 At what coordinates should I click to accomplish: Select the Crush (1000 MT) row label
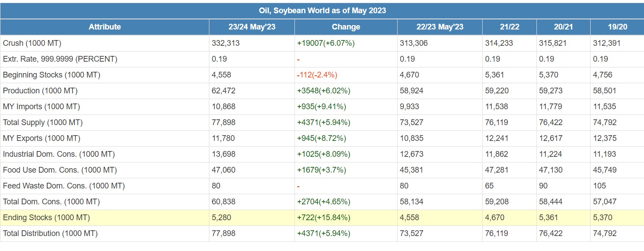pyautogui.click(x=32, y=43)
